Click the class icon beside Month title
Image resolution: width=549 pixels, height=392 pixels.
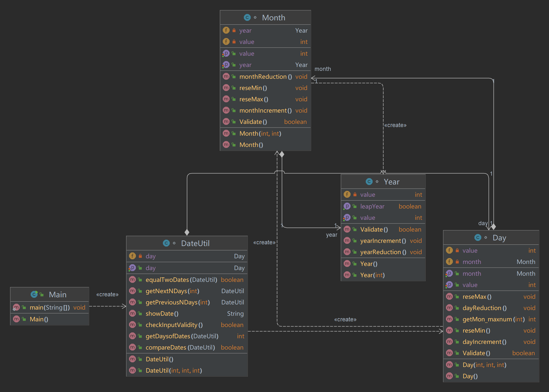247,17
